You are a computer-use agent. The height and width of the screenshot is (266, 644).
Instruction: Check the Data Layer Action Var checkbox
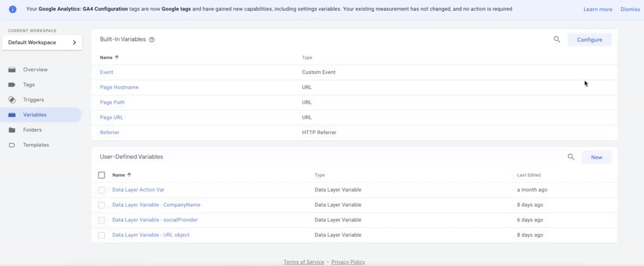coord(101,190)
